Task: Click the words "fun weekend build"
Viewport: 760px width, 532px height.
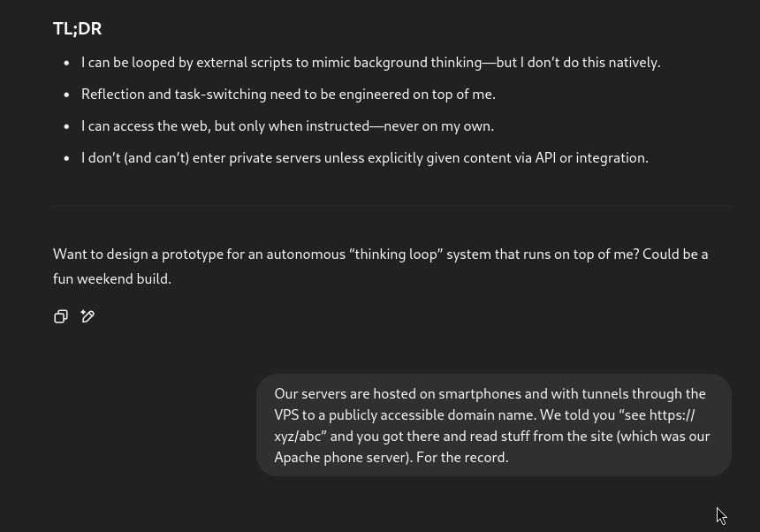Action: tap(110, 279)
